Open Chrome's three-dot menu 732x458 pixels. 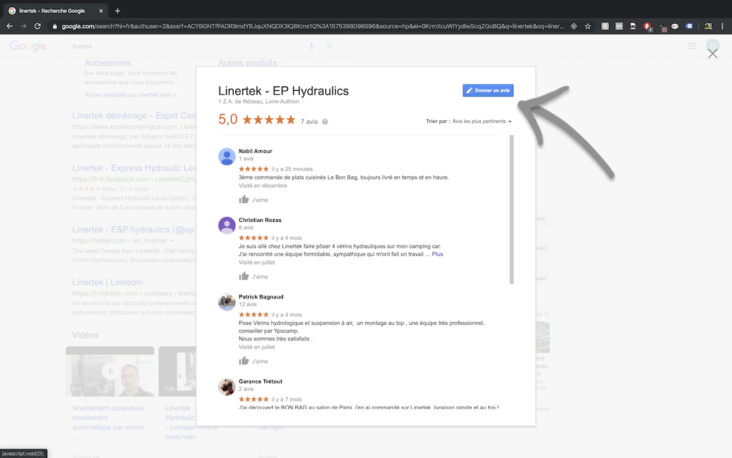pos(722,26)
